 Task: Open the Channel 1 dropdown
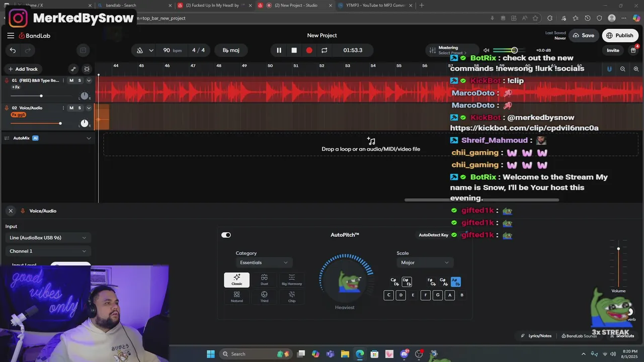click(x=48, y=251)
